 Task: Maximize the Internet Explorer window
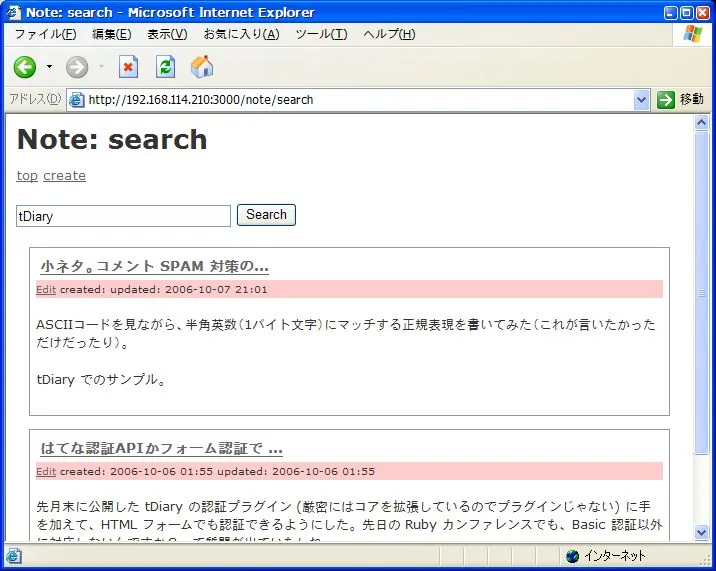(x=686, y=12)
